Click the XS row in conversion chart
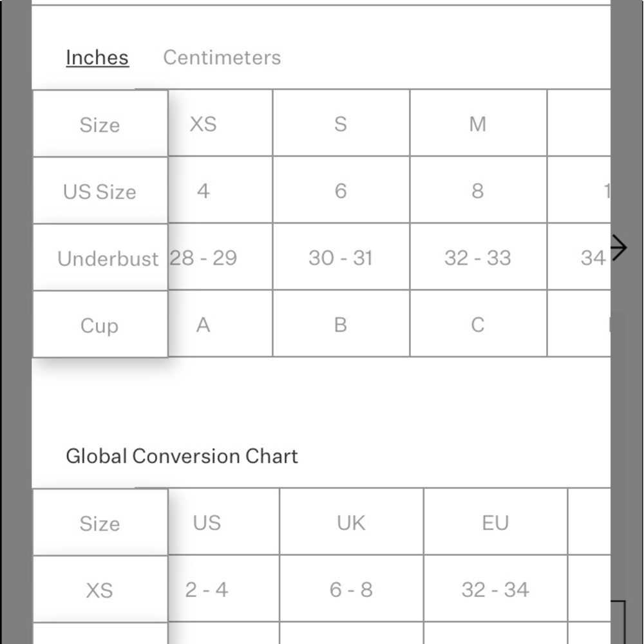 click(100, 590)
